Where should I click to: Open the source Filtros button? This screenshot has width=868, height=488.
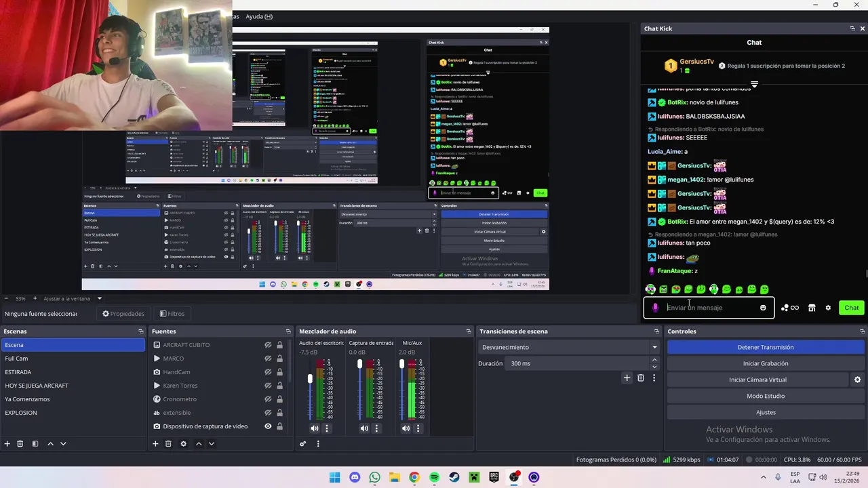(172, 314)
